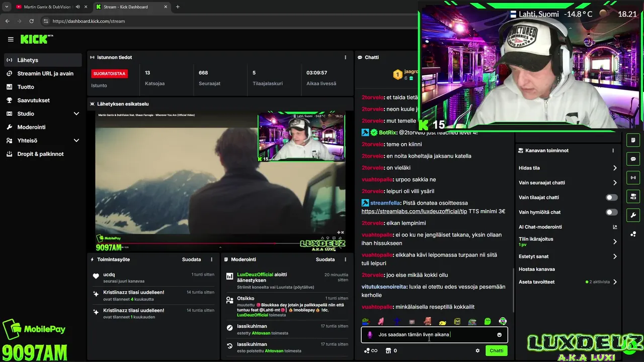Screen dimensions: 644x362
Task: Open Kanavan toiminnot three-dot menu
Action: coord(613,150)
